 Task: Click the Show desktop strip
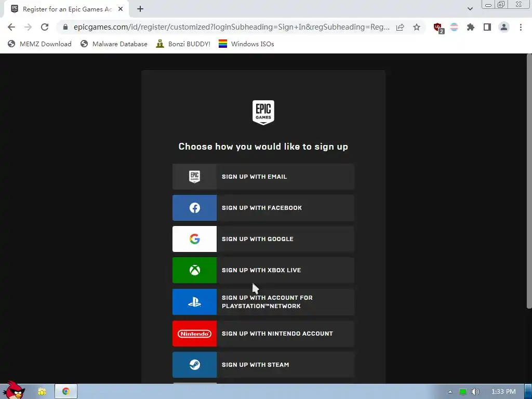click(528, 392)
